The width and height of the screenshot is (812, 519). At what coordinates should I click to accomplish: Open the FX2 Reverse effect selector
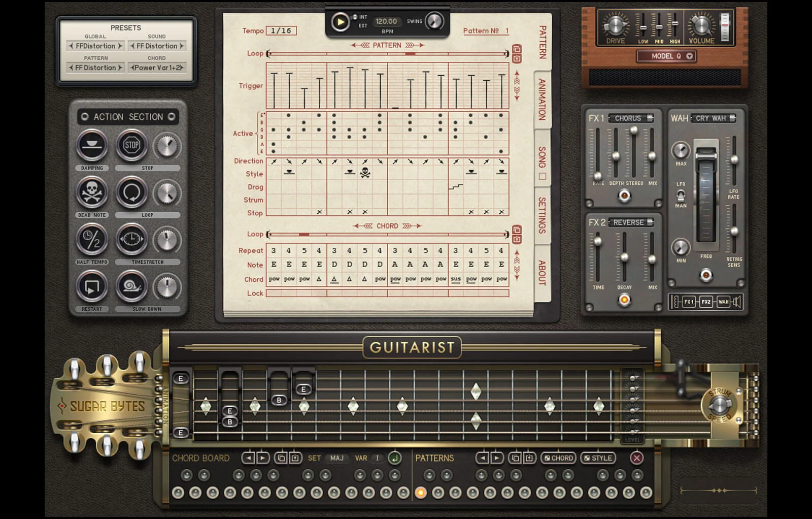coord(631,222)
